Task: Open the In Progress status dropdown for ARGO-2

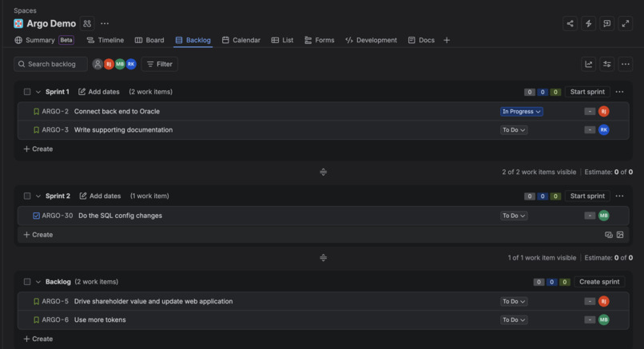Action: pos(522,111)
